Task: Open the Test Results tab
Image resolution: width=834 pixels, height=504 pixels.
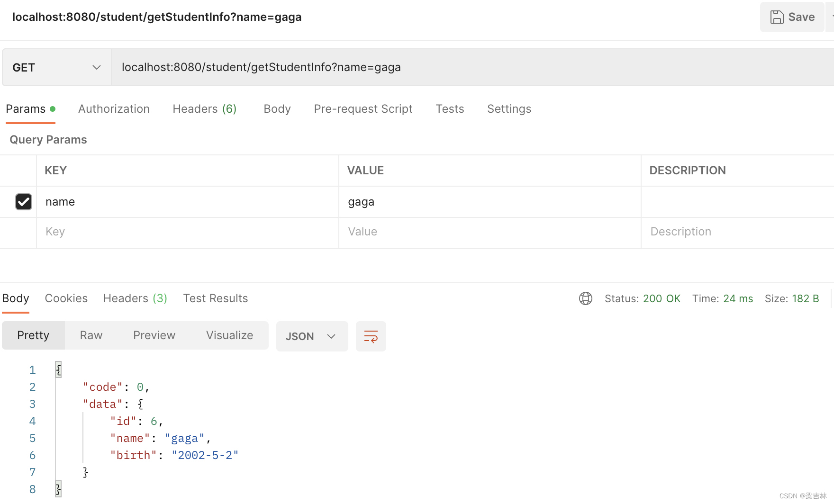Action: click(216, 298)
